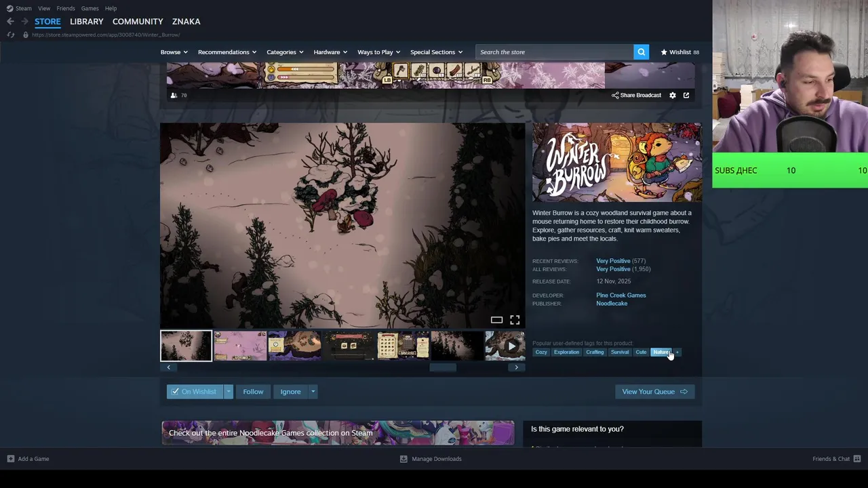Open broadcast settings gear
Viewport: 868px width, 488px height.
click(673, 96)
